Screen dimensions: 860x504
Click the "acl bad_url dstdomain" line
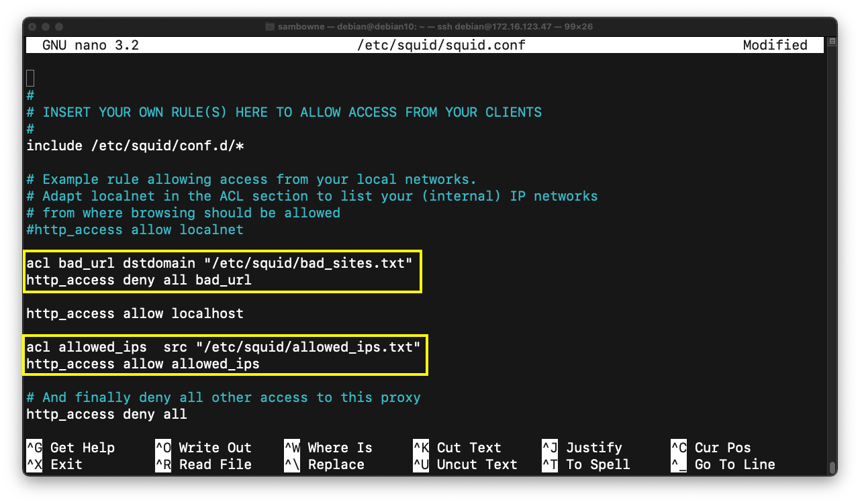(220, 263)
